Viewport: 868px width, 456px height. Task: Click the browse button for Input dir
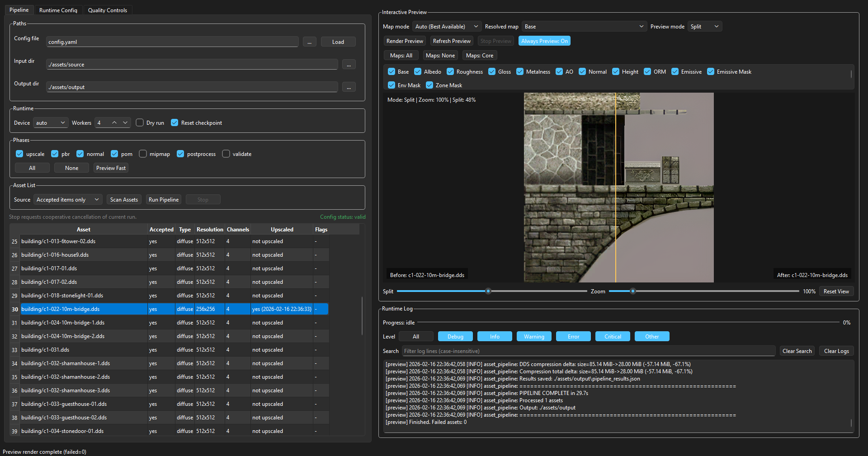(x=349, y=65)
